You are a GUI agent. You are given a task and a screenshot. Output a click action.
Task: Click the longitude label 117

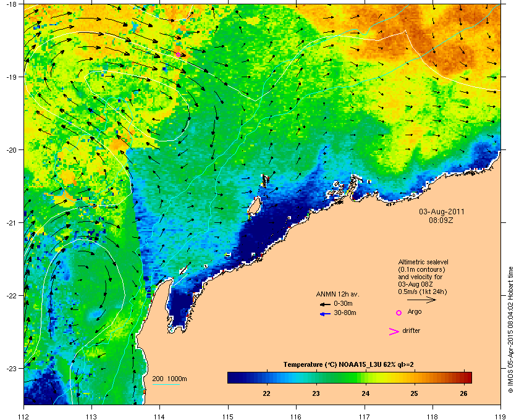(x=365, y=417)
